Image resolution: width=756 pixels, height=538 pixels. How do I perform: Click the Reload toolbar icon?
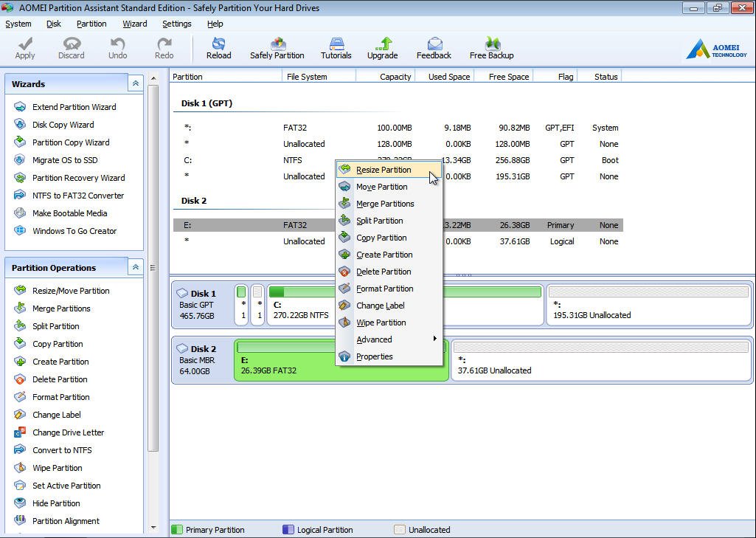tap(218, 48)
